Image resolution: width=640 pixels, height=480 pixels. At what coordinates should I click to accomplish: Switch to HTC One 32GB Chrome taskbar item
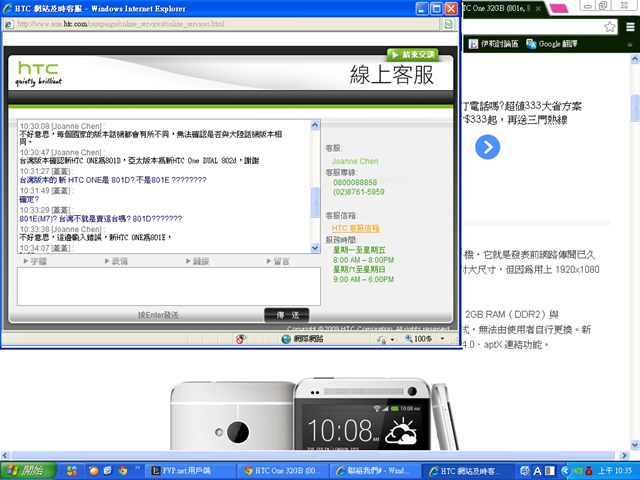click(282, 471)
